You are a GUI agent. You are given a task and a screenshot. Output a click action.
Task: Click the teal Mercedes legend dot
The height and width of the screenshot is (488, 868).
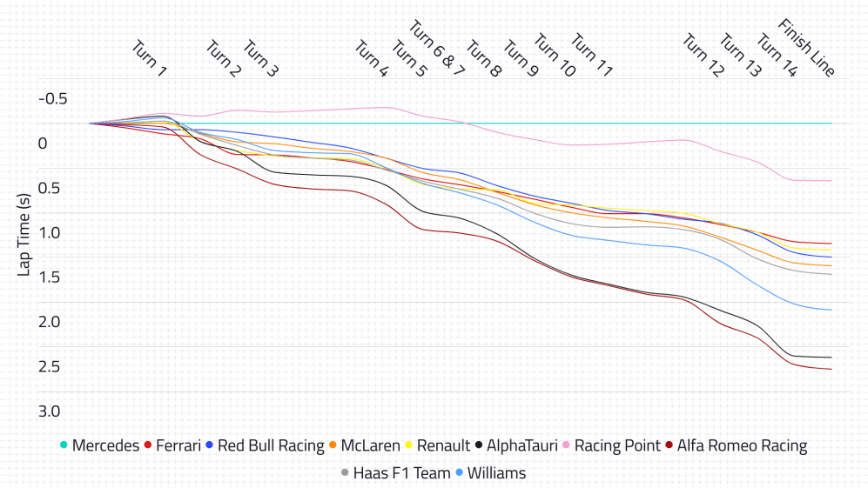click(x=64, y=446)
